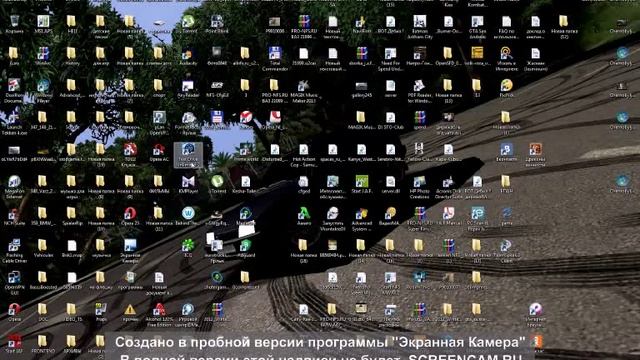The image size is (640, 360).
Task: Open the BassBoosted folder
Action: click(x=43, y=280)
